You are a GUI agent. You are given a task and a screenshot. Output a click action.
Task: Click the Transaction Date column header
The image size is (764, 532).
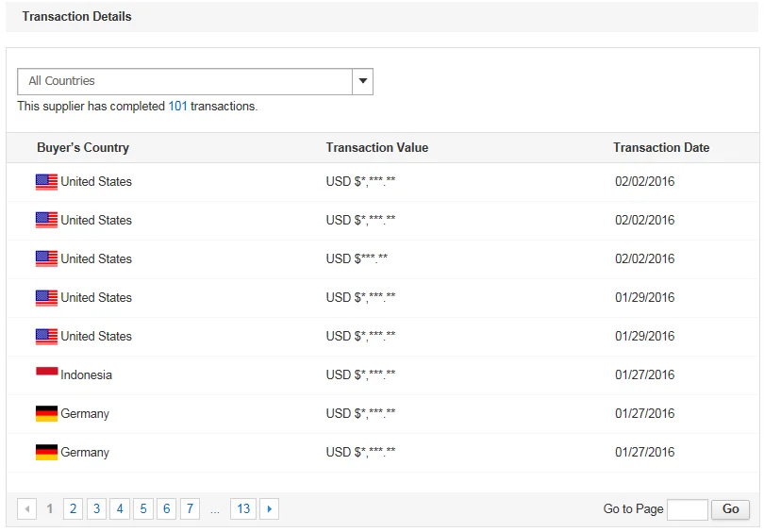[x=661, y=147]
